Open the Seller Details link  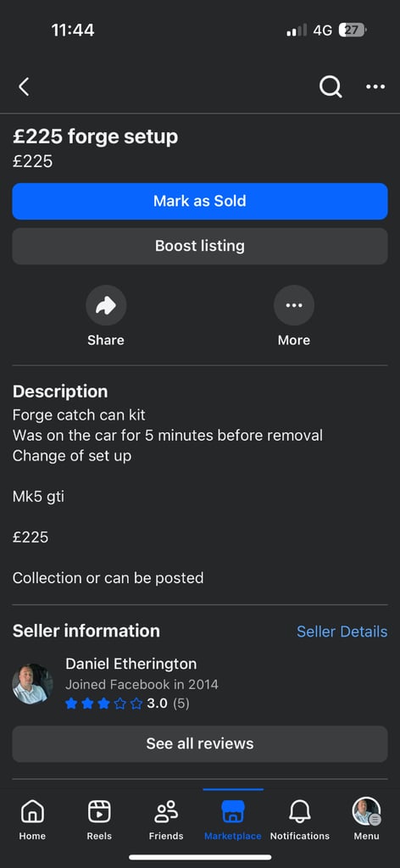tap(342, 632)
